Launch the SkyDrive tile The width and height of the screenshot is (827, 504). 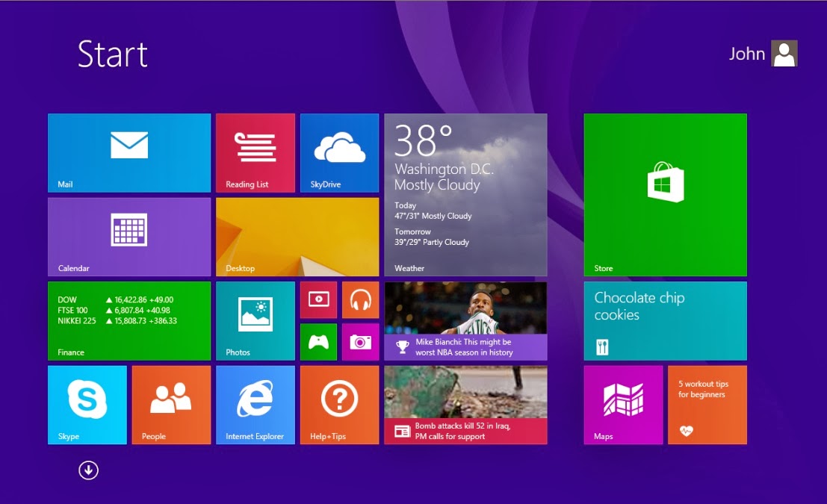click(340, 153)
